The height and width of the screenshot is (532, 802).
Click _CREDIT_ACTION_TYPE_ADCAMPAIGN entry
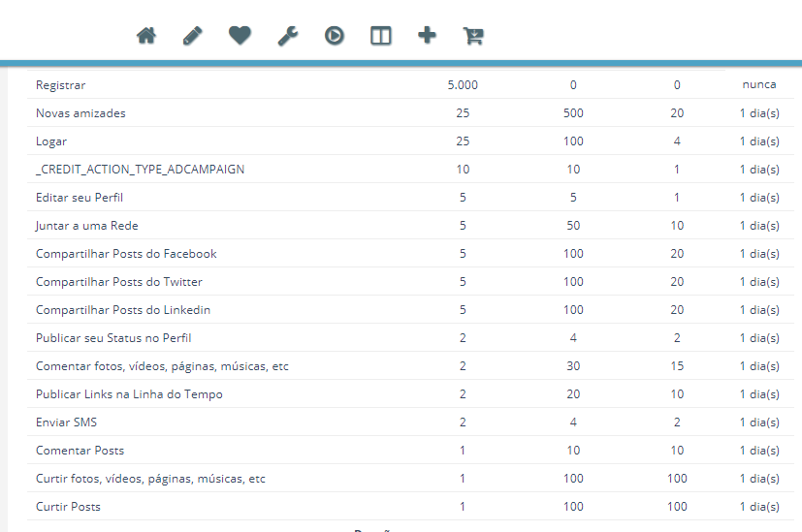pos(140,170)
